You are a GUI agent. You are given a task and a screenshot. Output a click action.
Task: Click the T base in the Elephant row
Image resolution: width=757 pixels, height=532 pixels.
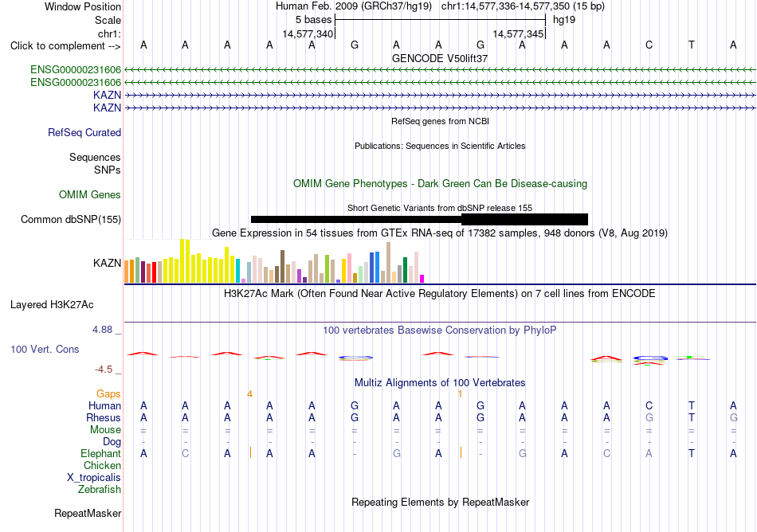[692, 454]
